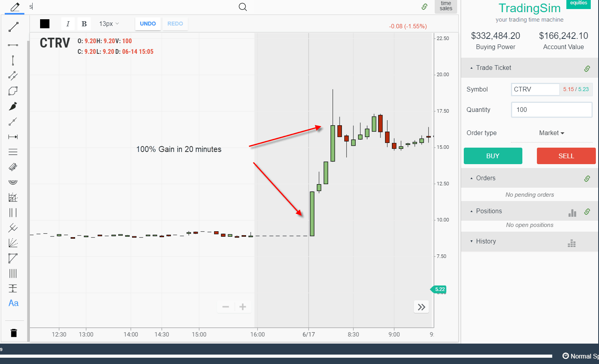Click the search magnifier icon

click(243, 7)
